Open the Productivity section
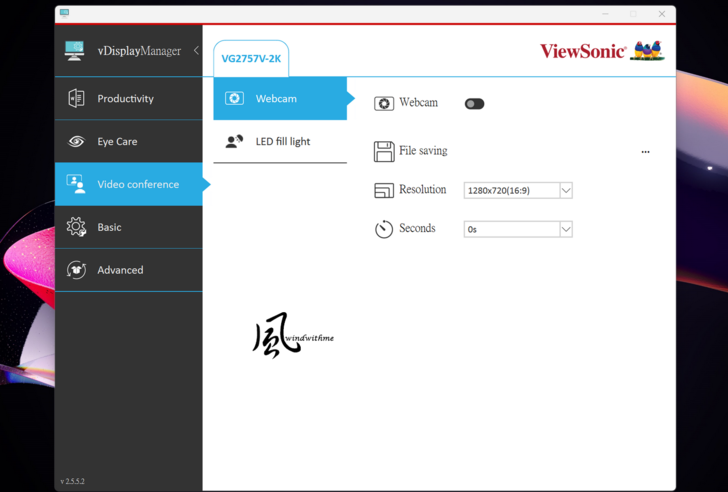The height and width of the screenshot is (492, 728). (x=129, y=98)
